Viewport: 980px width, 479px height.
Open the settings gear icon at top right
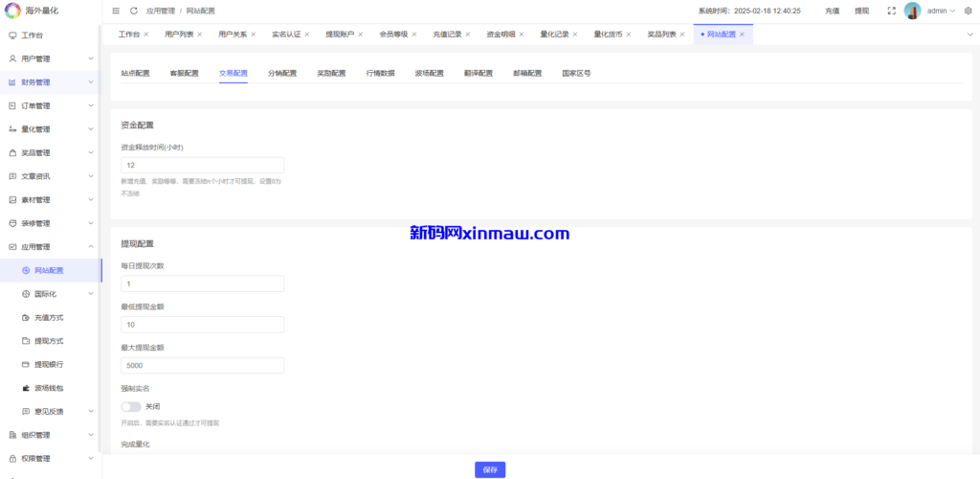coord(969,11)
